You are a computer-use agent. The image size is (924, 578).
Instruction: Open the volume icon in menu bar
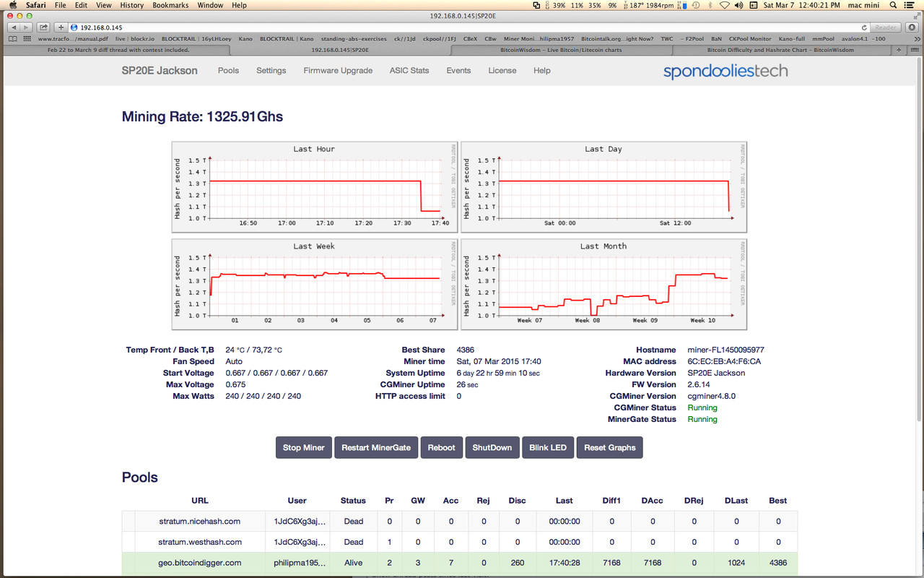738,5
